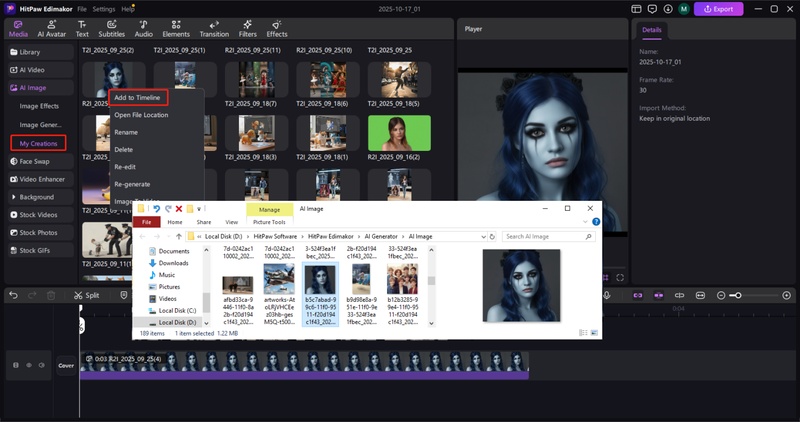The image size is (800, 422).
Task: Adjust the timeline zoom slider
Action: 736,295
